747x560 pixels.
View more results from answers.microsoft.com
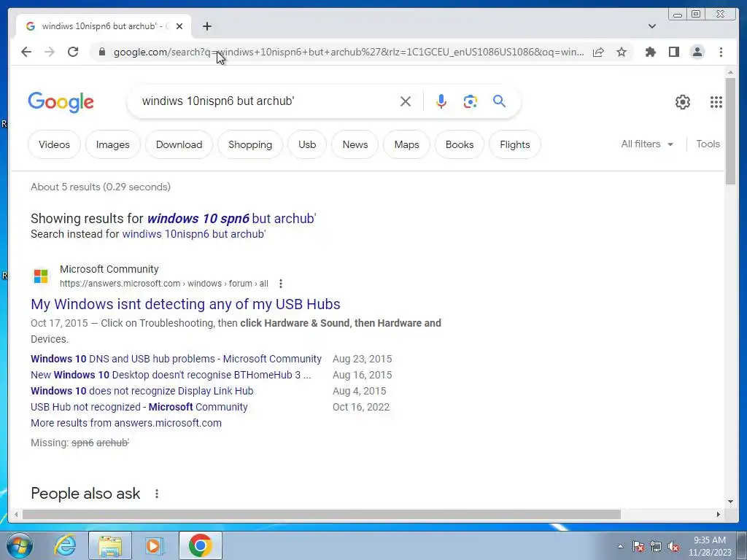click(126, 423)
